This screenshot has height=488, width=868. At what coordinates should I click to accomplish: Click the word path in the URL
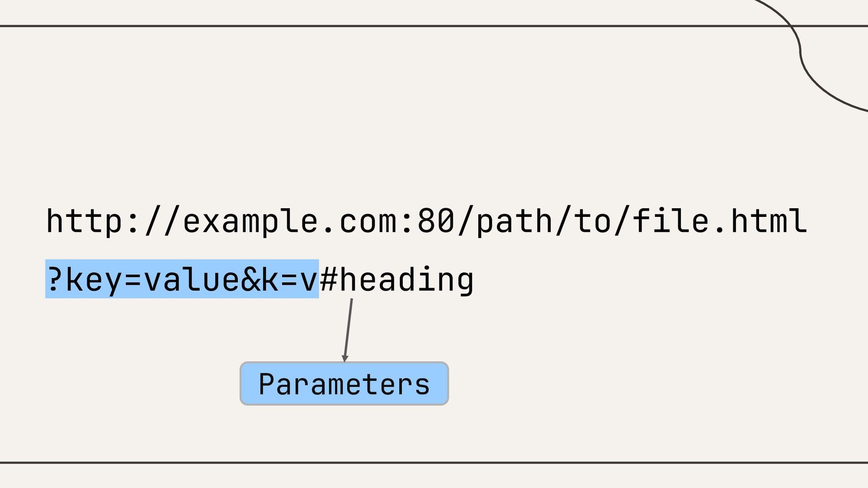tap(514, 221)
